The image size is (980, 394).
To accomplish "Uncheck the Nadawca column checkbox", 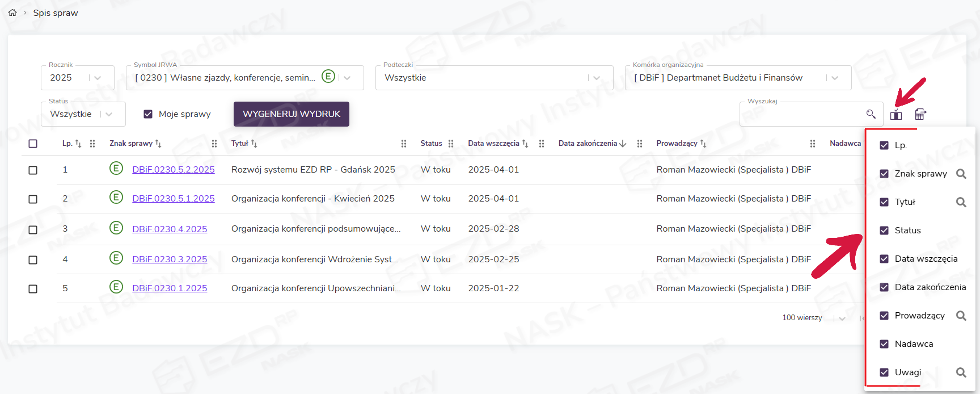I will pos(884,344).
